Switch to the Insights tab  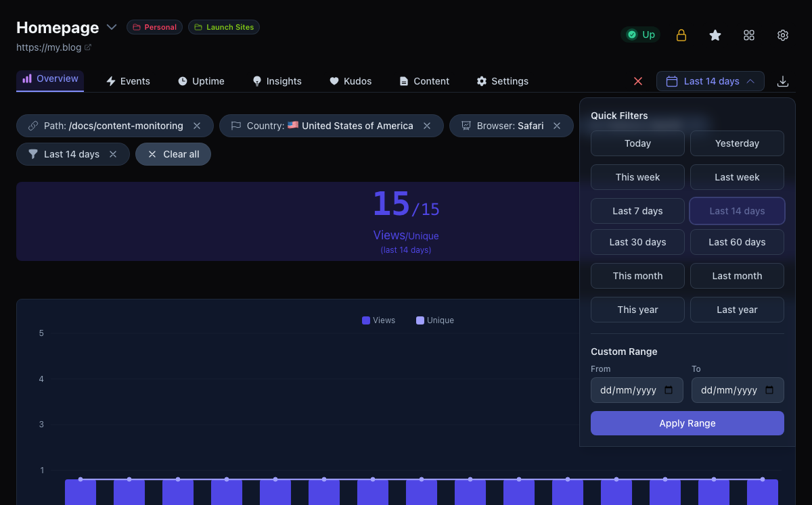[x=277, y=81]
